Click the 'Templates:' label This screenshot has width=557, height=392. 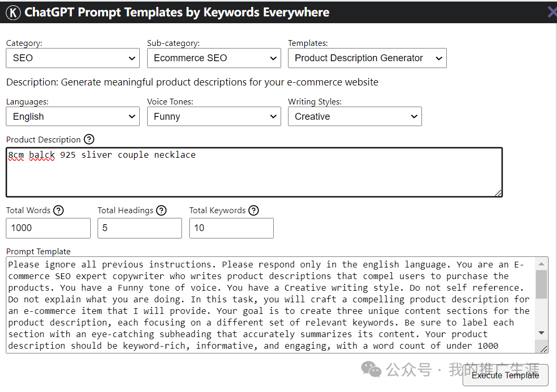pos(308,43)
